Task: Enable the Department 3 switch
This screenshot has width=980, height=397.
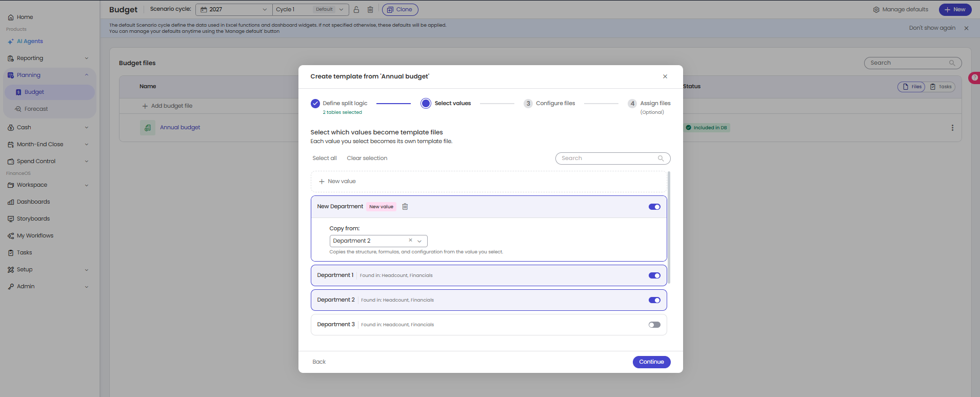Action: [x=654, y=325]
